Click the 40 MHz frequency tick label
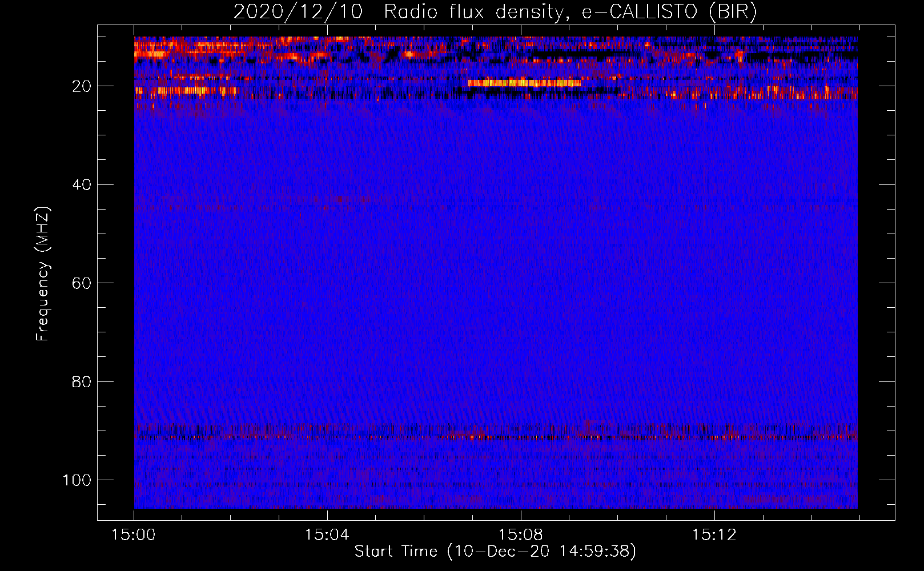The height and width of the screenshot is (571, 924). coord(82,184)
